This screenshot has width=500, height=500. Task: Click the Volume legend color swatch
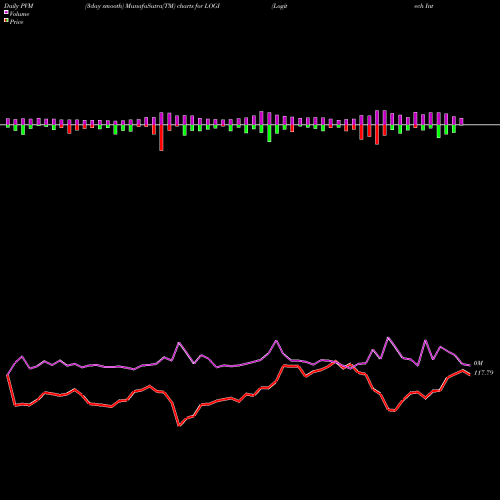6,12
